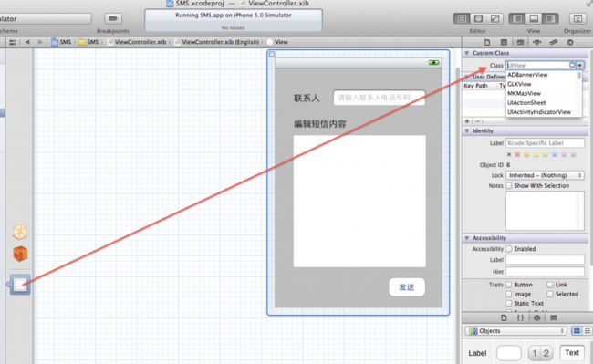This screenshot has height=364, width=593.
Task: Click the jump-to-class arrow in Class field
Action: [x=572, y=65]
